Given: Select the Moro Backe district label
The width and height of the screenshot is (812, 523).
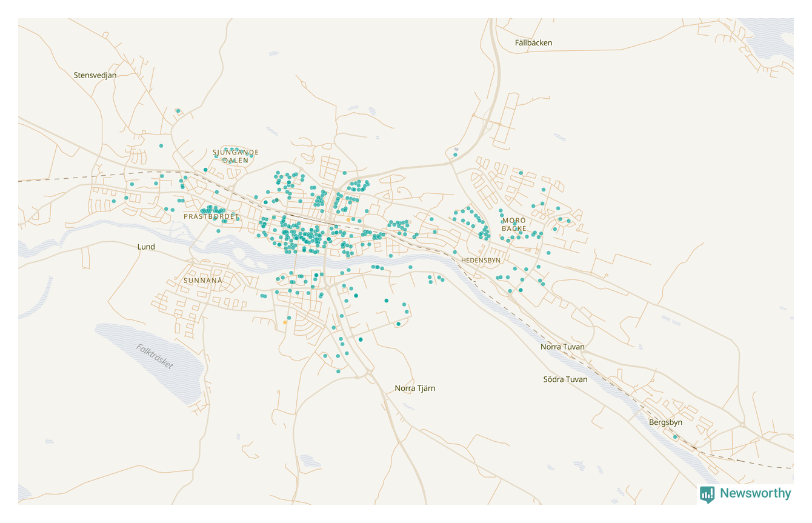Looking at the screenshot, I should click(514, 224).
